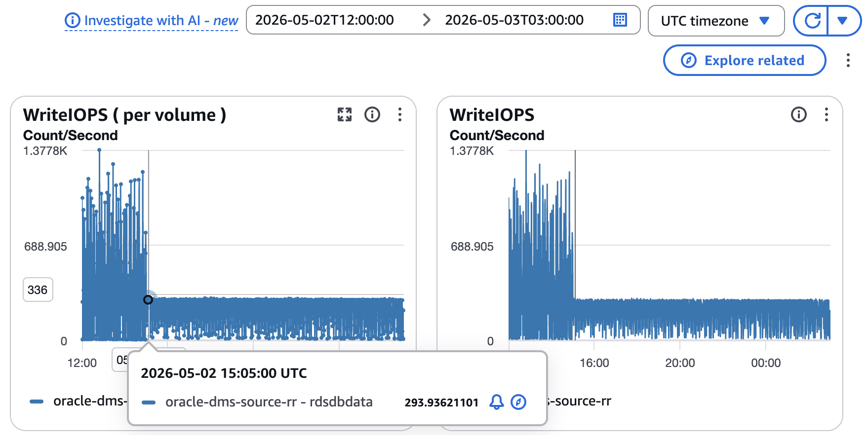Click the arrow between start and end times
The image size is (868, 439).
[x=427, y=20]
